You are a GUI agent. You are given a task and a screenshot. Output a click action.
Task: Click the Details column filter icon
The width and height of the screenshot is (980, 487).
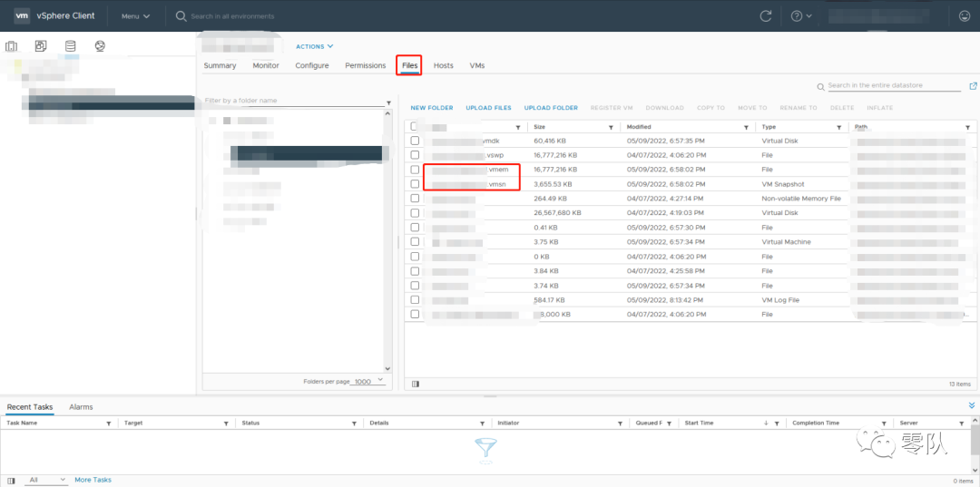483,424
